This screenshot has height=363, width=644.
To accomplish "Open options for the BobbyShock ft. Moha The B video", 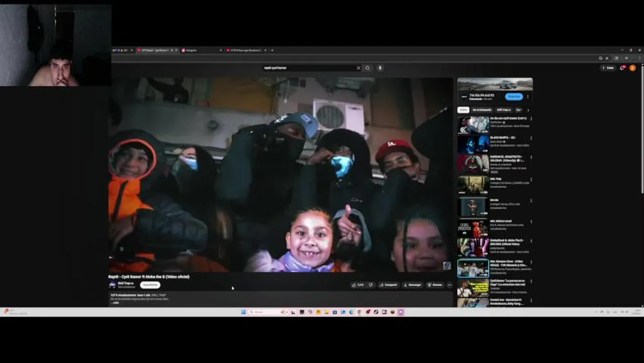I will (x=531, y=241).
